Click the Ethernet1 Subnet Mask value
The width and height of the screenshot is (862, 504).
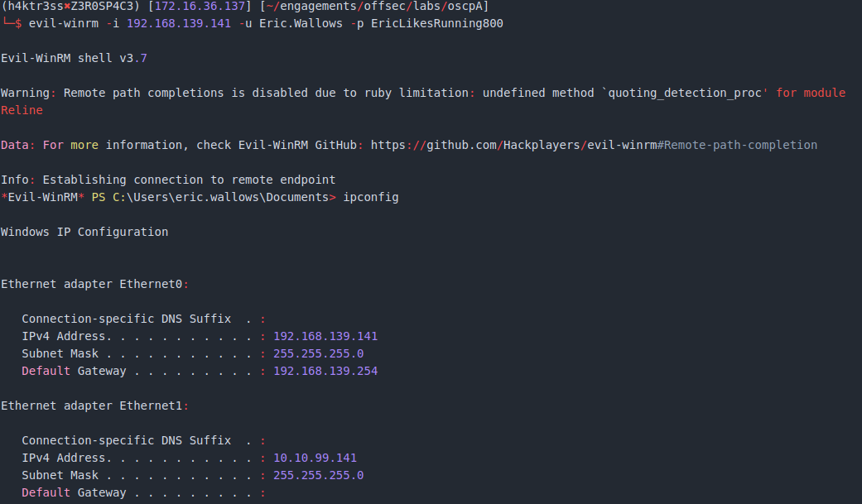(318, 475)
